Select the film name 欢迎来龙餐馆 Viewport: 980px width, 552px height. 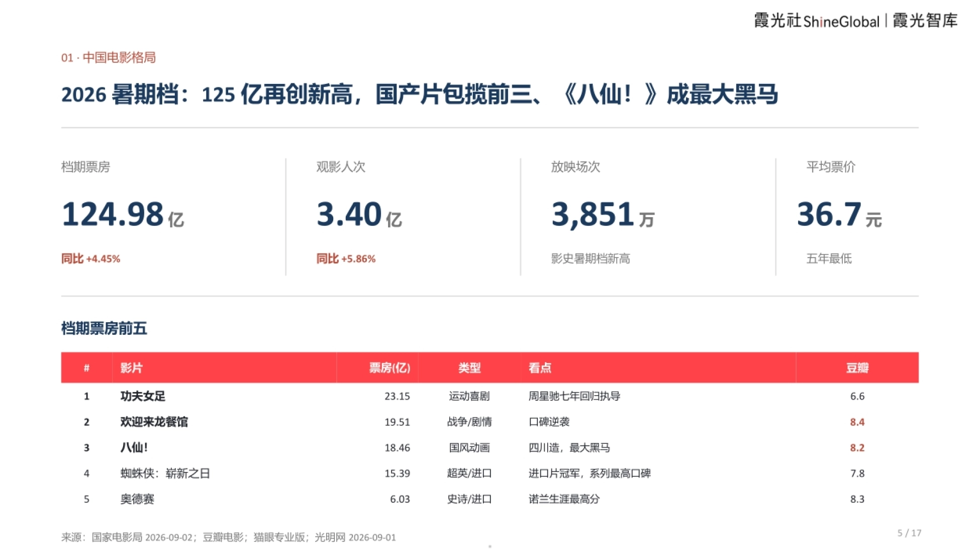pos(154,422)
